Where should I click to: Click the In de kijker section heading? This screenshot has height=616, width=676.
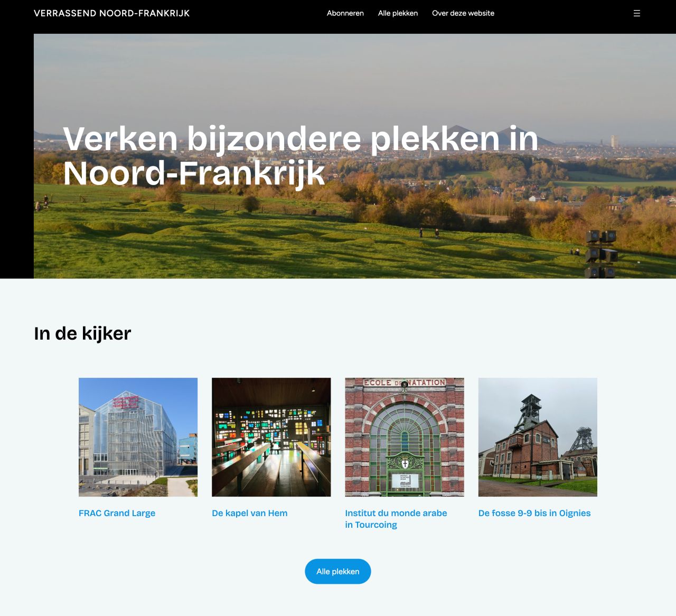(82, 333)
